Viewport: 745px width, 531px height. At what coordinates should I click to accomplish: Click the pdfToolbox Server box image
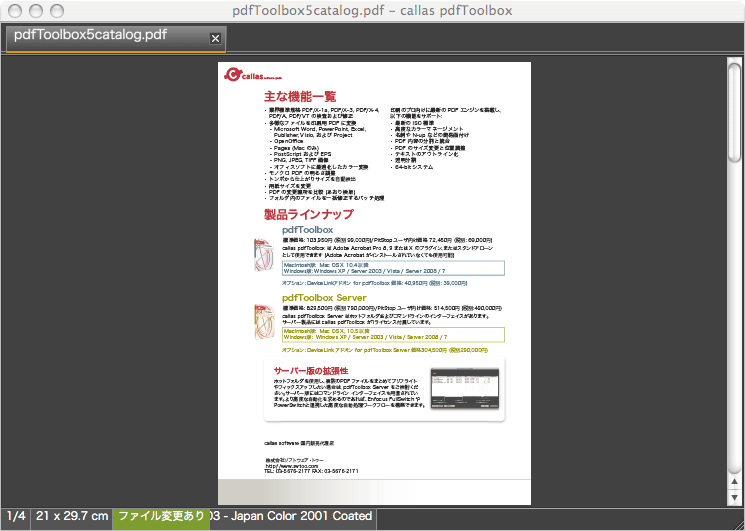tap(264, 322)
